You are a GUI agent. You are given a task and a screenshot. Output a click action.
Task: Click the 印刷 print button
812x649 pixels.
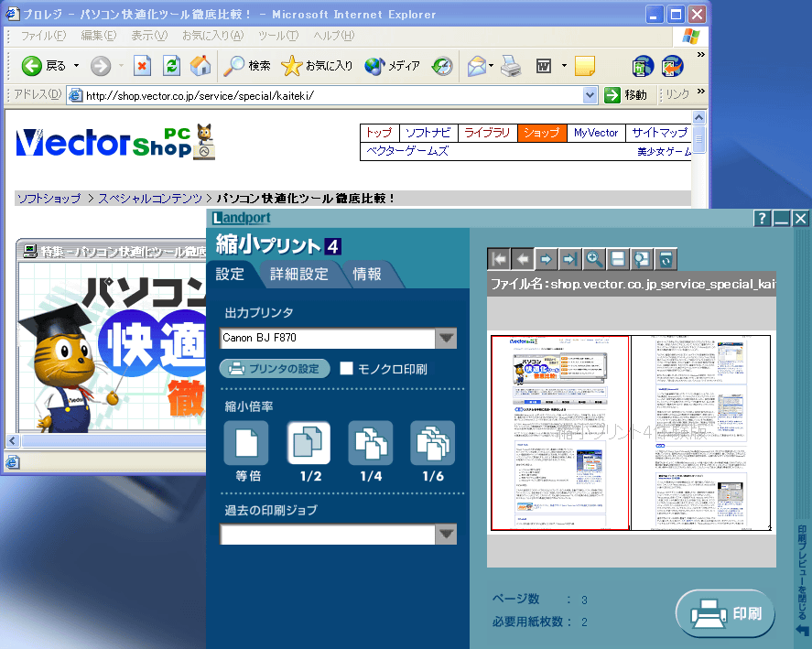coord(726,614)
